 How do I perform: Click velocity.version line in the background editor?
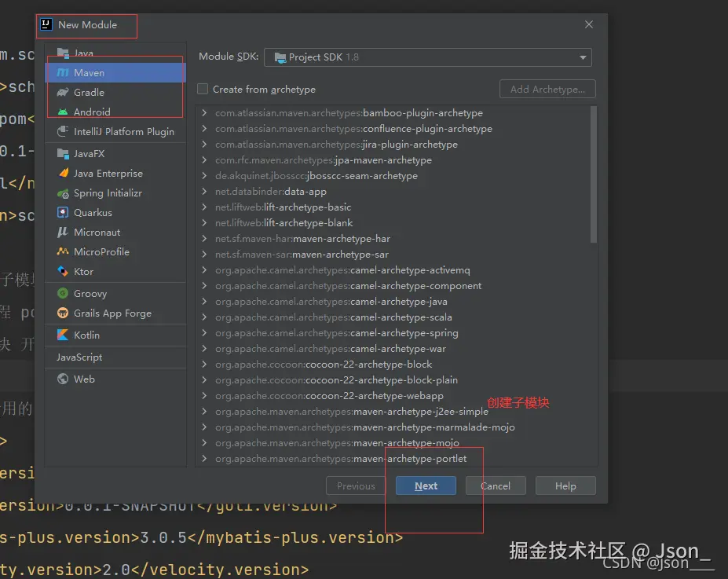click(x=154, y=570)
